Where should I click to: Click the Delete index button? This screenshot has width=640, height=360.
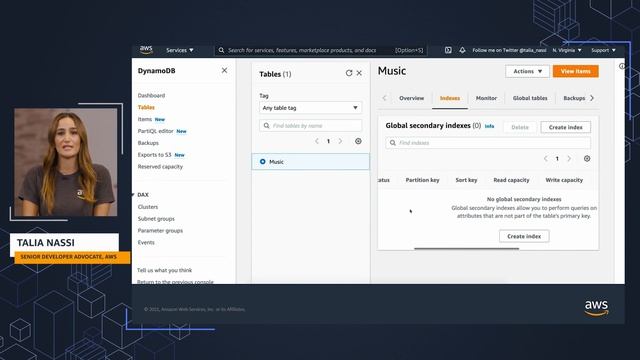tap(520, 127)
